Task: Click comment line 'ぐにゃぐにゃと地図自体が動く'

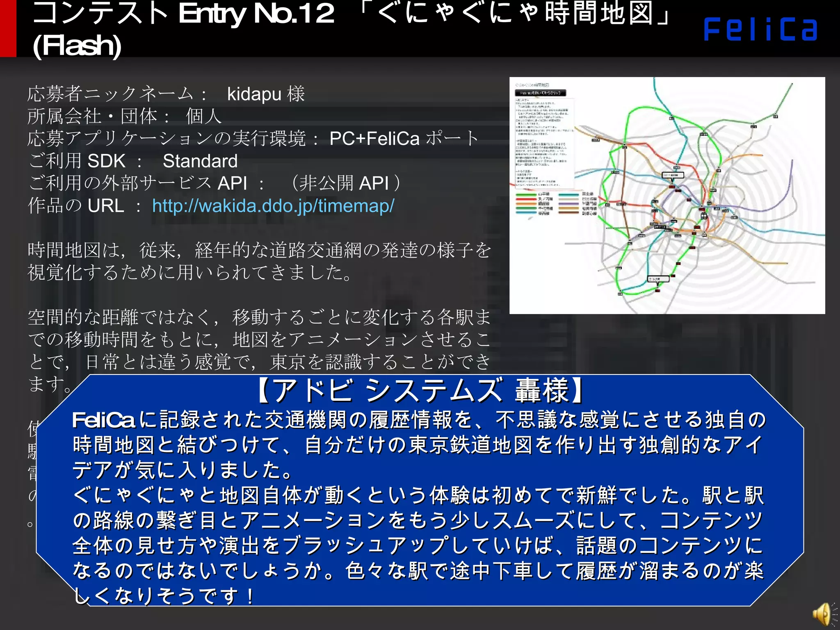Action: [418, 495]
